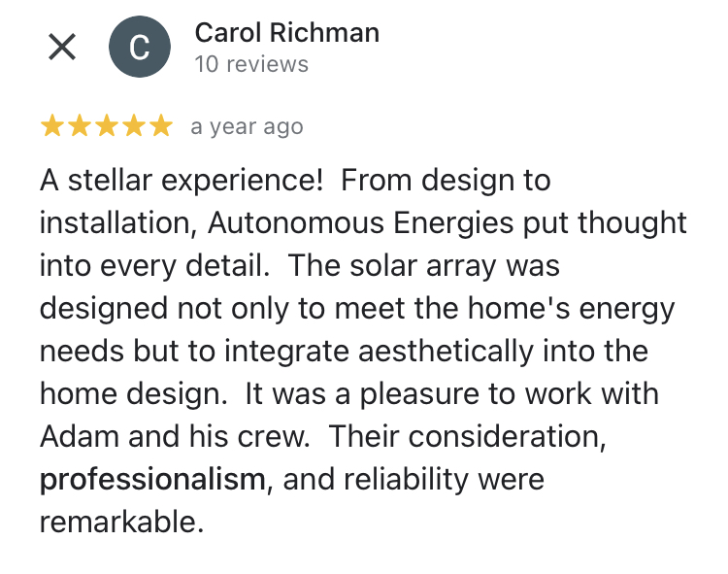The width and height of the screenshot is (728, 574).
Task: Close the review with the X icon
Action: pyautogui.click(x=62, y=48)
